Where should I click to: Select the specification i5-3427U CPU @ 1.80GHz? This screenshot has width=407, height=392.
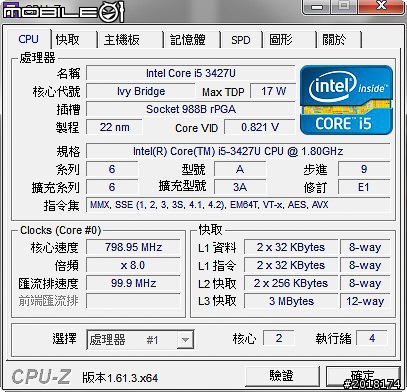238,151
